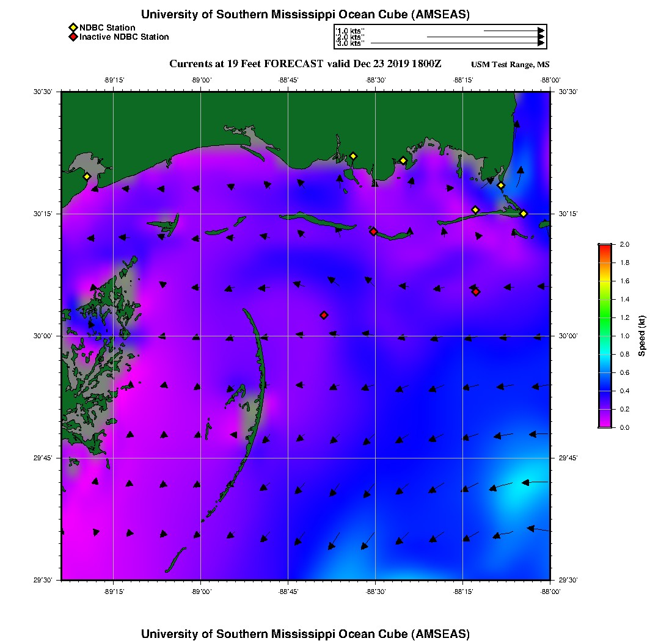This screenshot has height=641, width=672.
Task: Select the easternmost yellow NDBC station marker
Action: coord(524,213)
